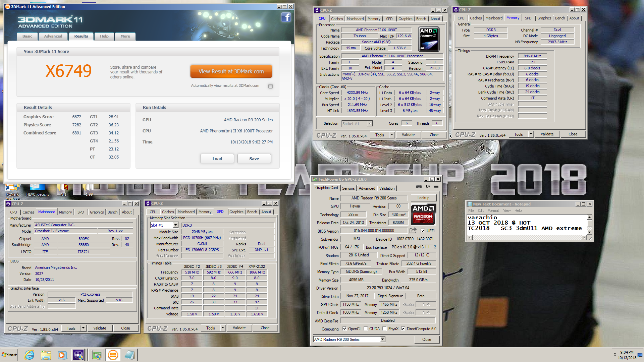Expand Tools arrow in CPU-Z Mainboard window
The height and width of the screenshot is (362, 644).
[83, 328]
